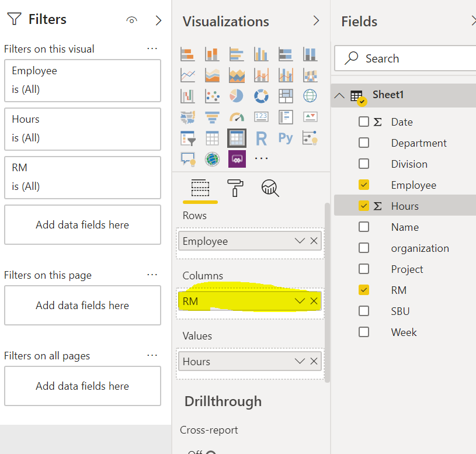This screenshot has width=476, height=454.
Task: Select the PowerApps visual icon
Action: [x=237, y=159]
